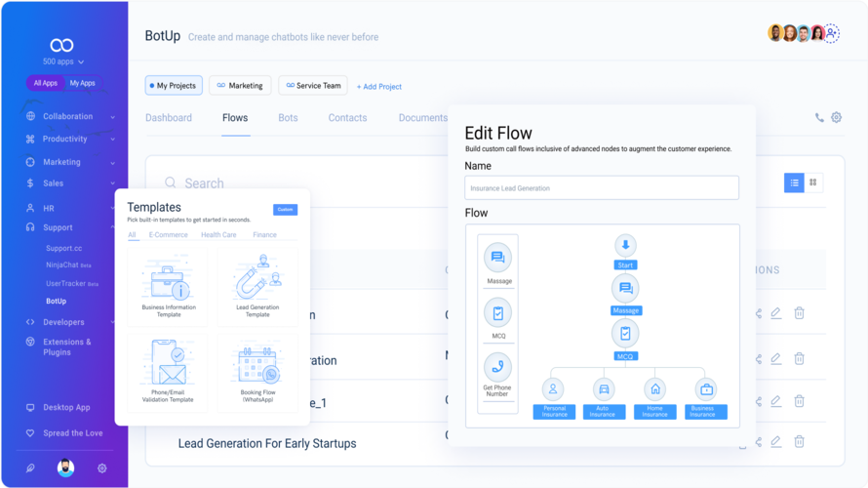Choose Booking Flow (WhatsApp) template
The height and width of the screenshot is (488, 868).
pos(257,373)
